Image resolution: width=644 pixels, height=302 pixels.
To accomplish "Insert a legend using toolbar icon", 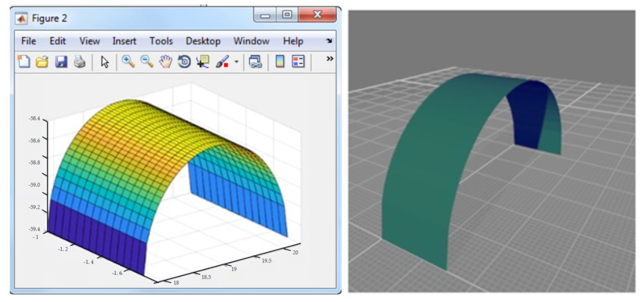I will pyautogui.click(x=298, y=62).
